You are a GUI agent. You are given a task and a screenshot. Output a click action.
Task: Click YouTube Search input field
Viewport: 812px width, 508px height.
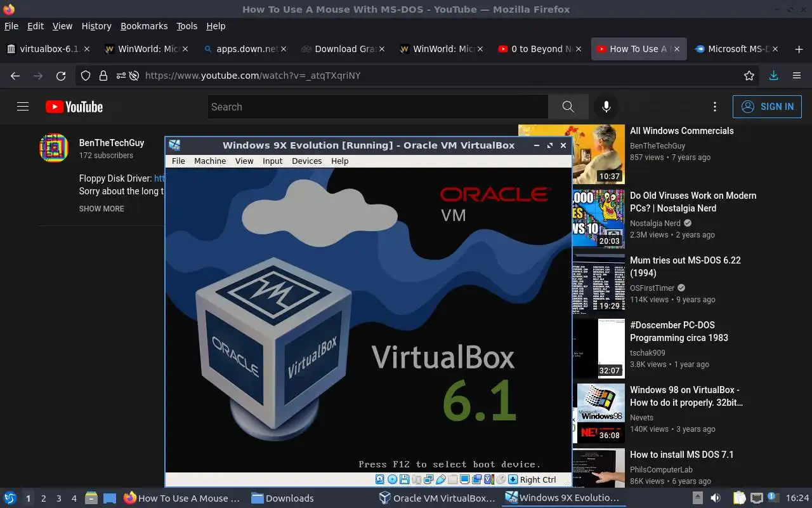(x=377, y=107)
